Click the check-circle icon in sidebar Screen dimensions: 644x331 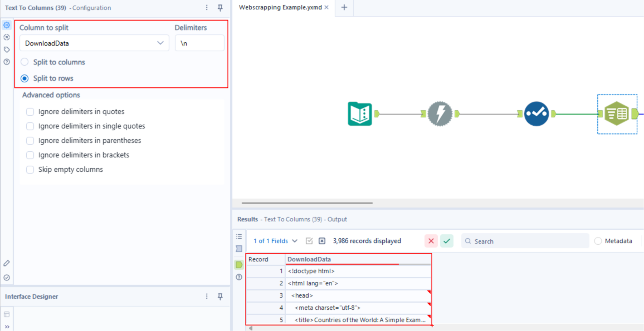tap(7, 277)
